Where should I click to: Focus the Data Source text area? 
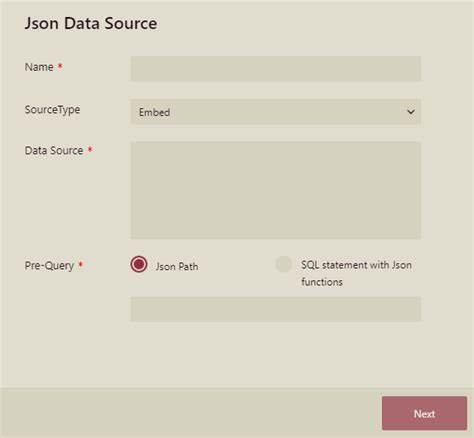point(276,190)
